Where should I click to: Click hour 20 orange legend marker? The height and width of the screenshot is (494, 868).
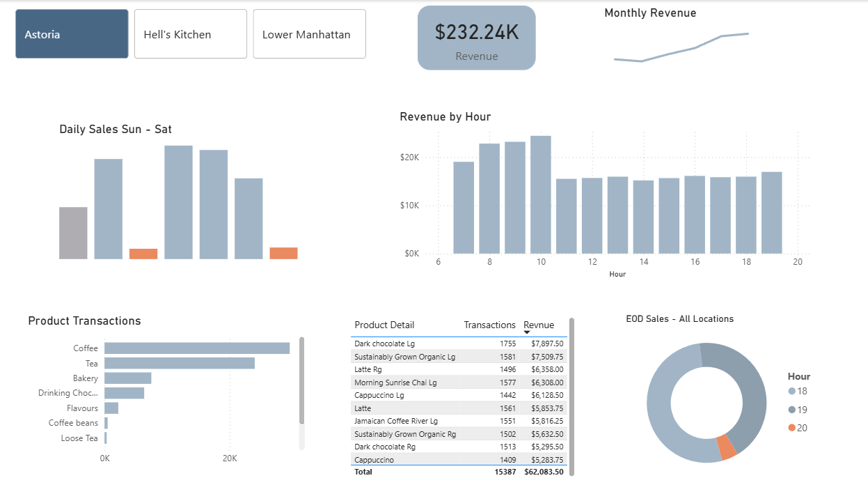tap(791, 428)
